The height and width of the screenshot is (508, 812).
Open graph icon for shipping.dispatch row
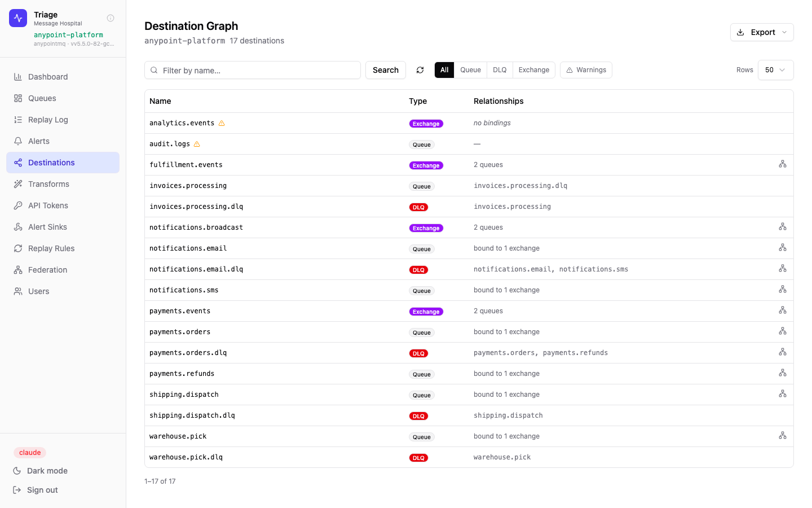[x=783, y=394]
